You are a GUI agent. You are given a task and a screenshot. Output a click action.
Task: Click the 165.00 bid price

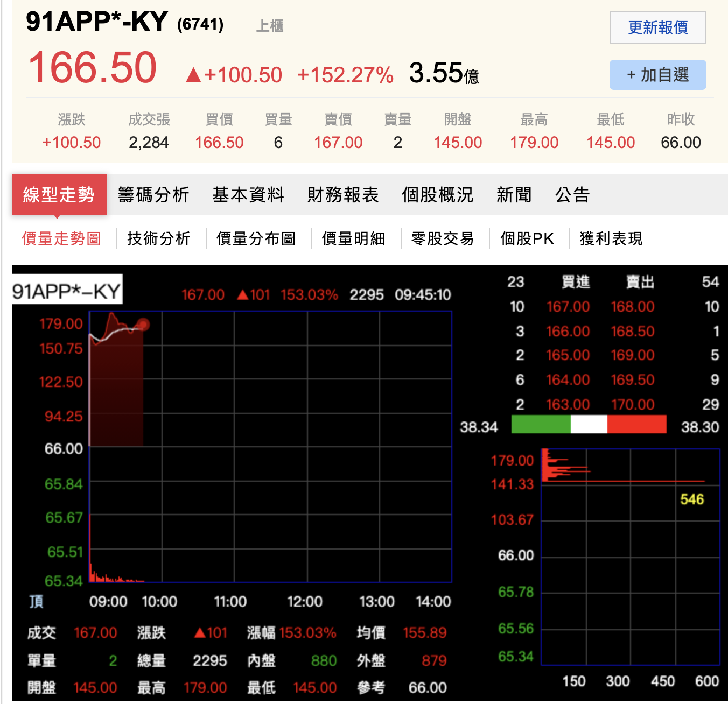click(x=568, y=355)
